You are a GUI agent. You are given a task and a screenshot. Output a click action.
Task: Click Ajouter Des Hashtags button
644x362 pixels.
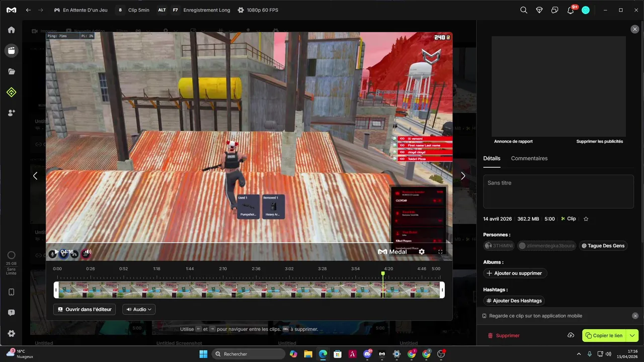coord(514,301)
